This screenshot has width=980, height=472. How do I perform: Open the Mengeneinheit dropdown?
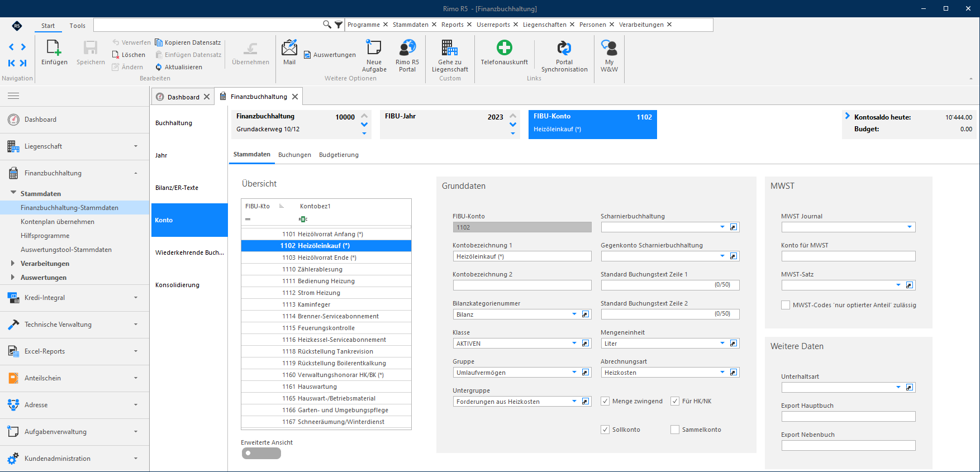(722, 344)
